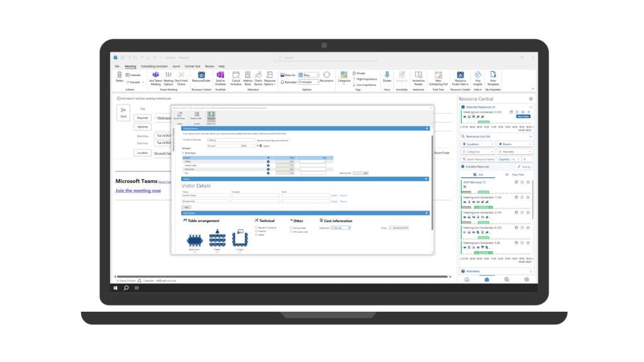Viewport: 644px width, 362px height.
Task: Click the Join the meeting now link
Action: [138, 190]
